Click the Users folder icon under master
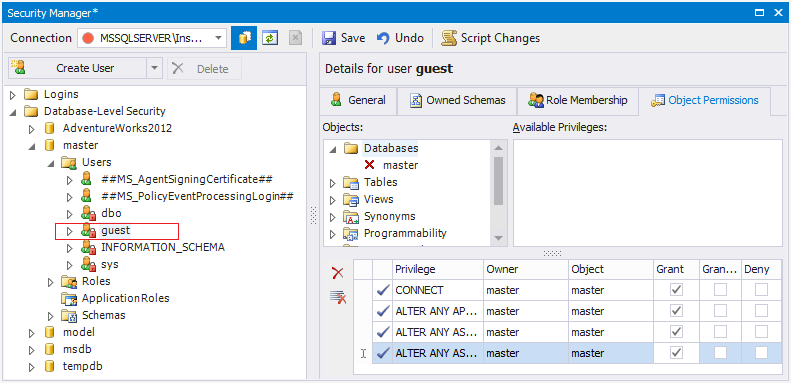Viewport: 791px width, 383px height. click(69, 162)
